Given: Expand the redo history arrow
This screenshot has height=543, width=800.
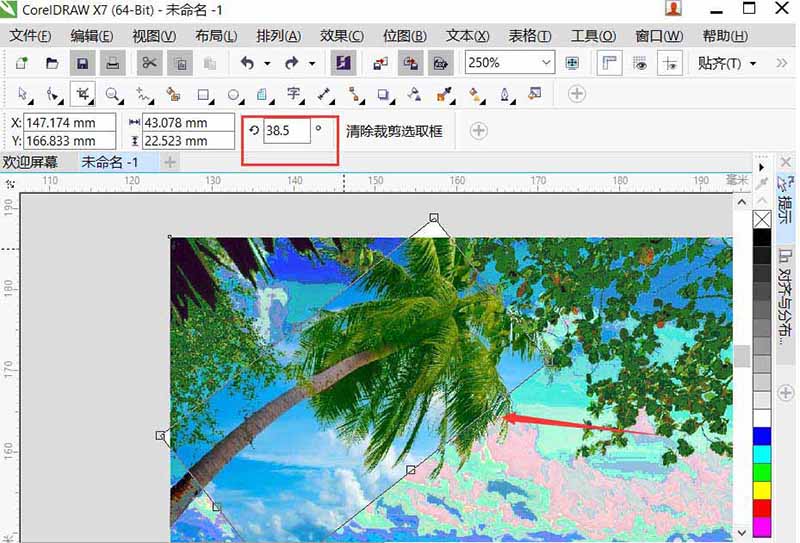Looking at the screenshot, I should [x=312, y=64].
